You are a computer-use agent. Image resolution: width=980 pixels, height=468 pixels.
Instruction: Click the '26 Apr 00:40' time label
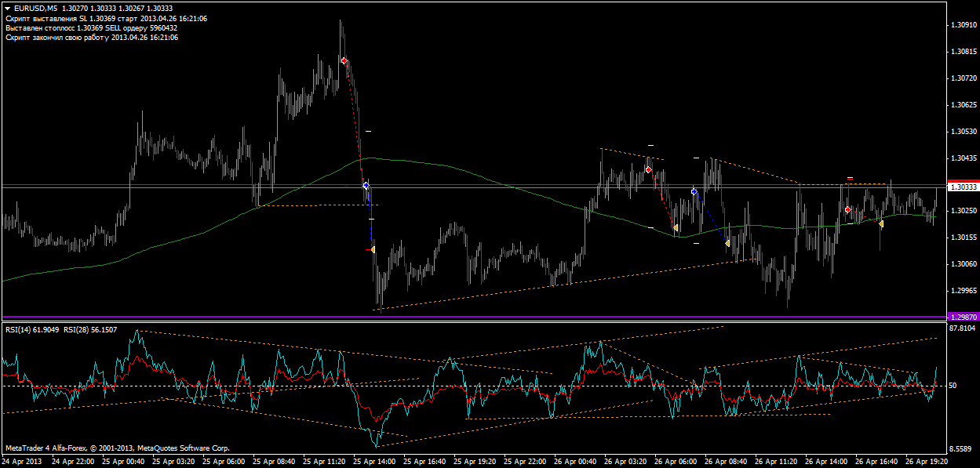pos(576,463)
